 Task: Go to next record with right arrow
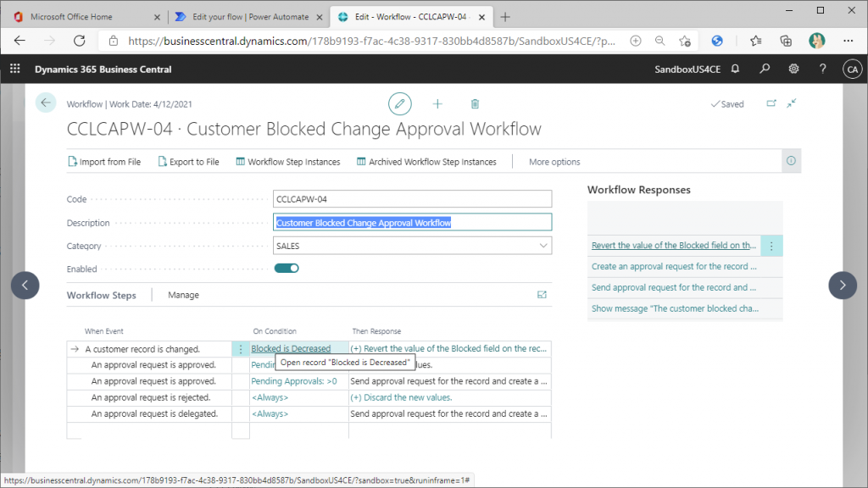tap(843, 285)
